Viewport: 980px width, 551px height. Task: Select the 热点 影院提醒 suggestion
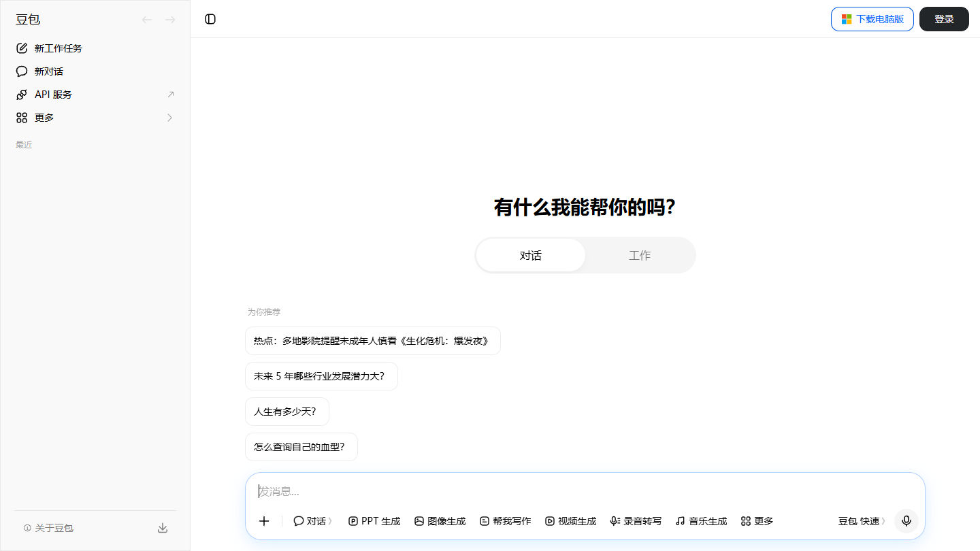(373, 341)
